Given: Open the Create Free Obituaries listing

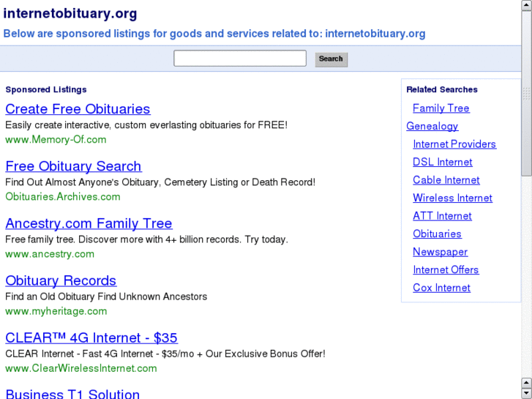Looking at the screenshot, I should [x=78, y=109].
